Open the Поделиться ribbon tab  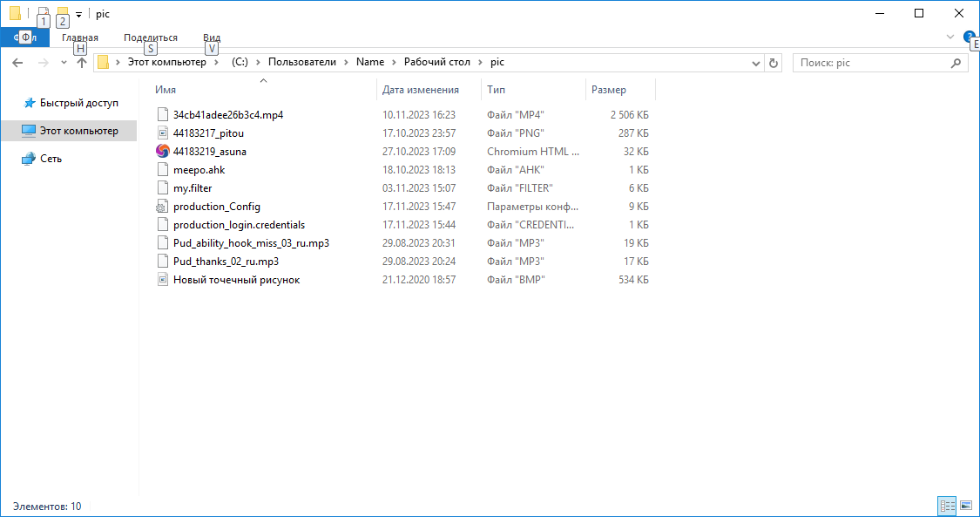pos(150,37)
